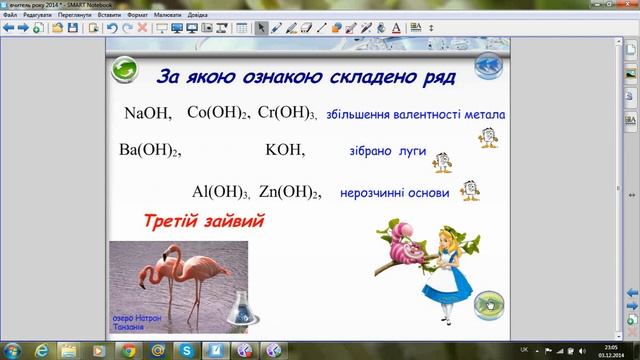Open the Gallery side tab
The width and height of the screenshot is (640, 360).
point(631,74)
